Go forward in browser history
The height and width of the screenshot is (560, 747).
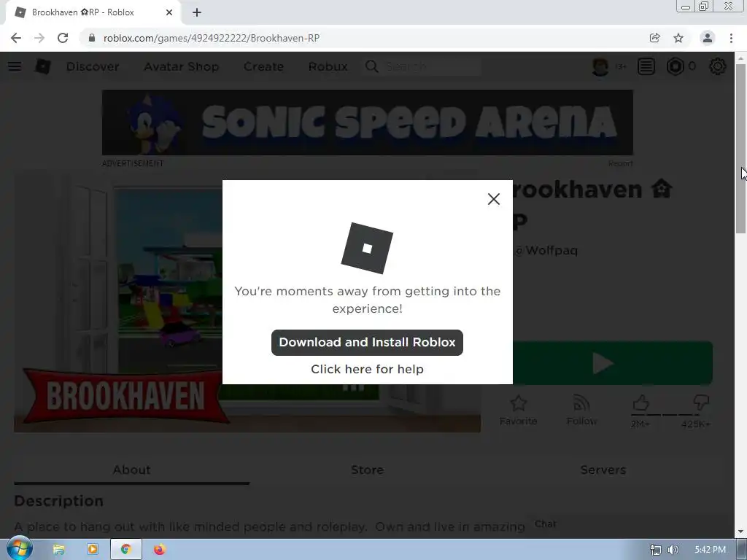(x=39, y=38)
